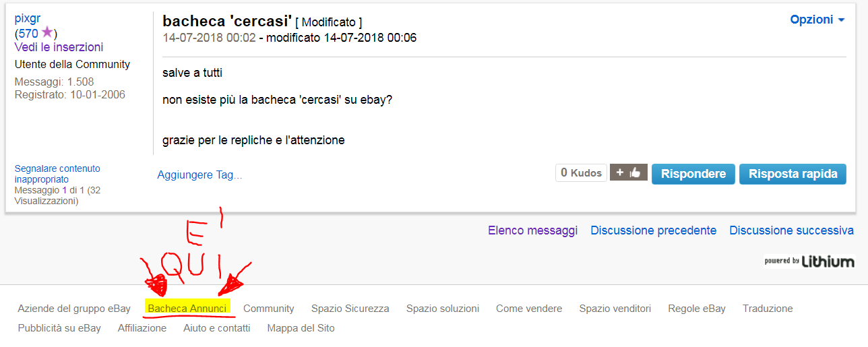Open Elenco messaggi link

[x=533, y=230]
